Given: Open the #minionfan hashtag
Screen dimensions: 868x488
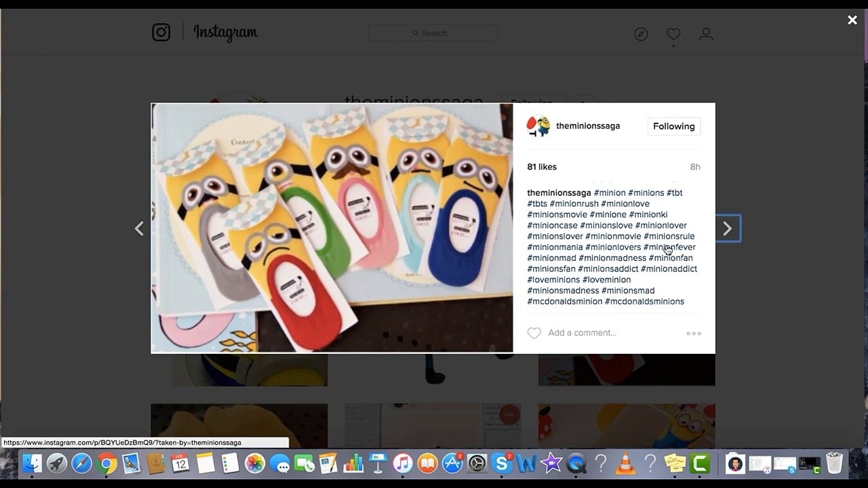Looking at the screenshot, I should [x=671, y=258].
